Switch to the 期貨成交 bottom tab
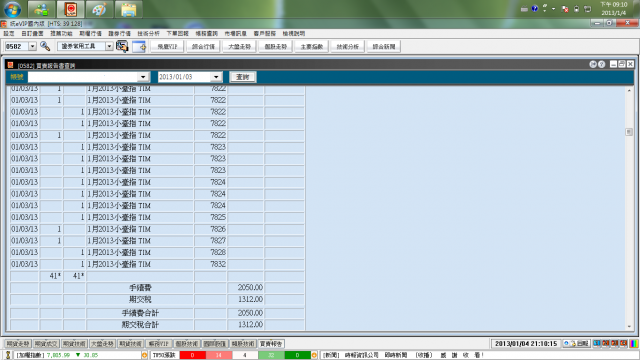The image size is (640, 360). click(46, 344)
